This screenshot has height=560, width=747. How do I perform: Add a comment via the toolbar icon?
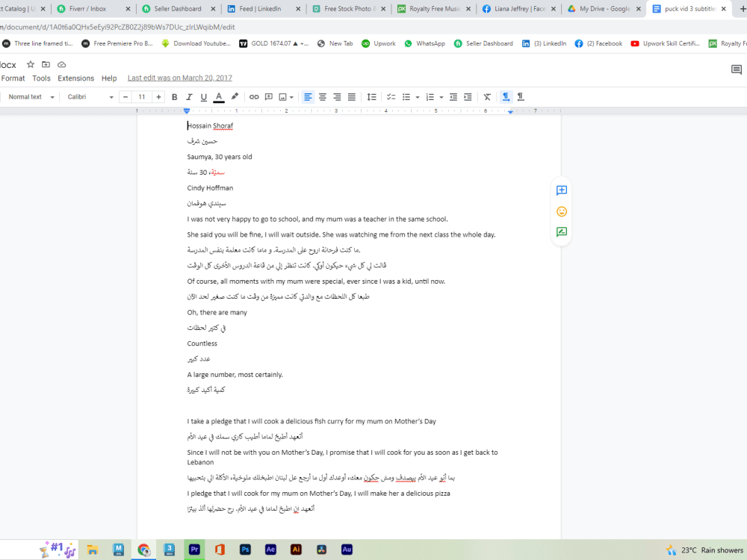[x=269, y=97]
